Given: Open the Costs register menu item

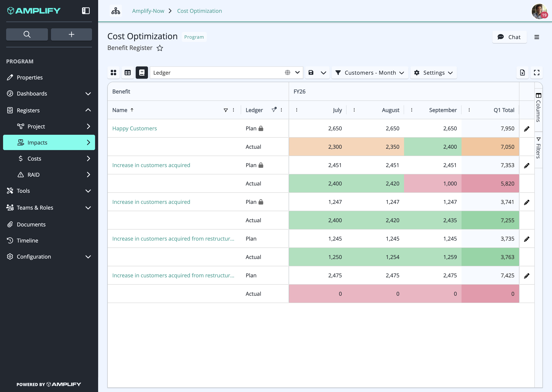Looking at the screenshot, I should click(x=49, y=159).
